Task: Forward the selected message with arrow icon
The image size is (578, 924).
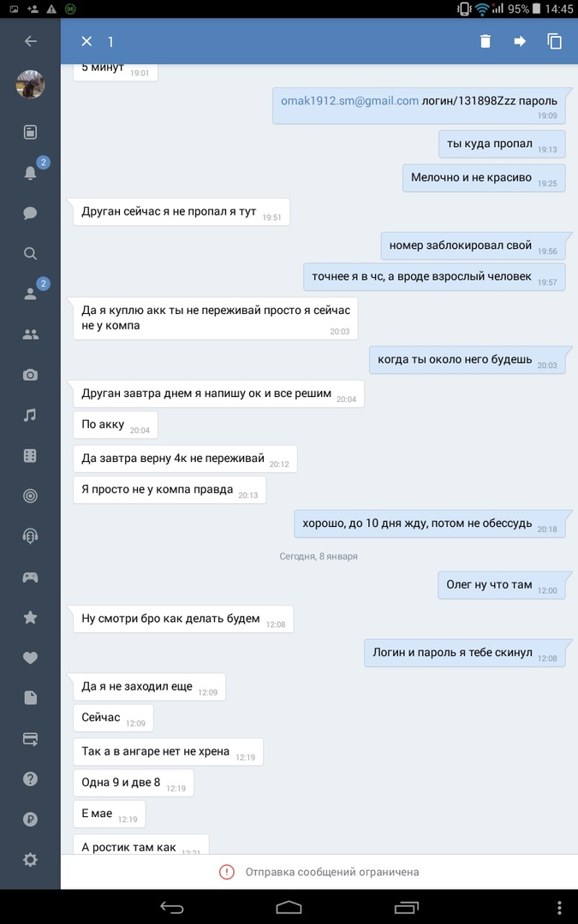Action: click(x=520, y=41)
